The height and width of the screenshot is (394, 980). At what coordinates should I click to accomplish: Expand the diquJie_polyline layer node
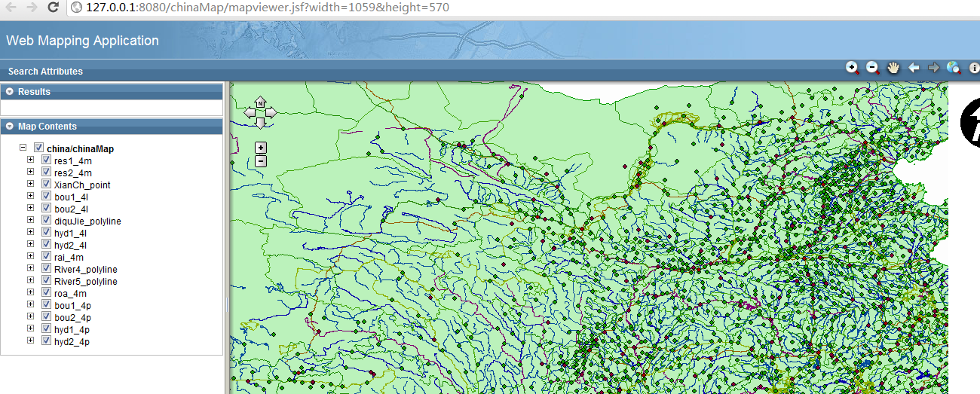click(31, 221)
